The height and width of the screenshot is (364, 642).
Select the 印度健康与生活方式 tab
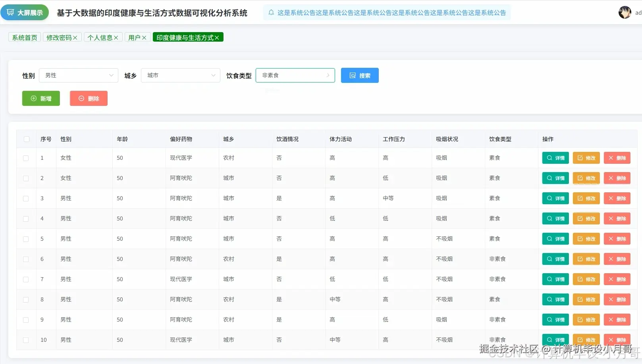point(185,37)
